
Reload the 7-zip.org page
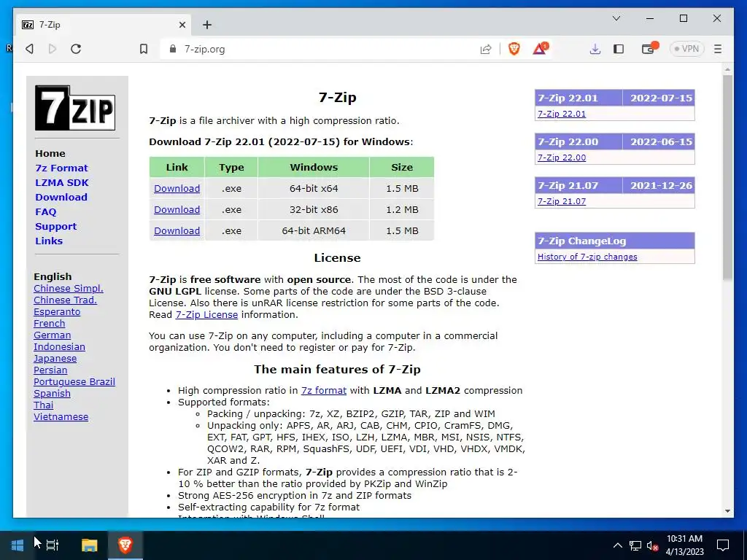(76, 49)
